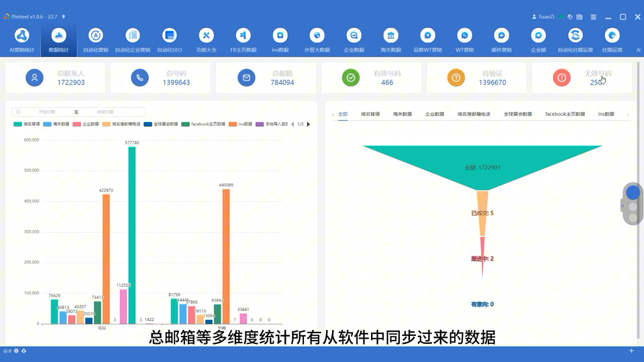Open the ins数据 module
This screenshot has width=644, height=362.
[280, 40]
